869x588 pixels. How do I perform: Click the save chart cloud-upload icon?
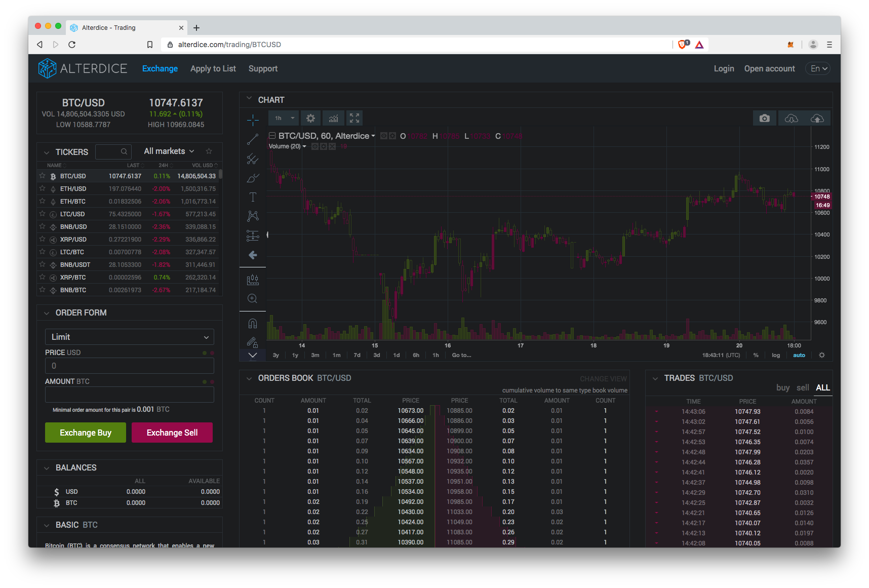click(817, 118)
